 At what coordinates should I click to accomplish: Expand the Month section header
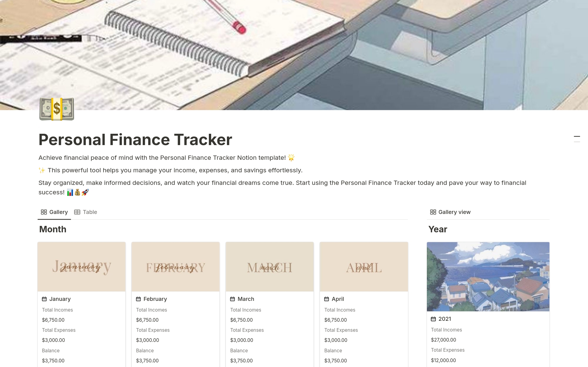[x=52, y=229]
